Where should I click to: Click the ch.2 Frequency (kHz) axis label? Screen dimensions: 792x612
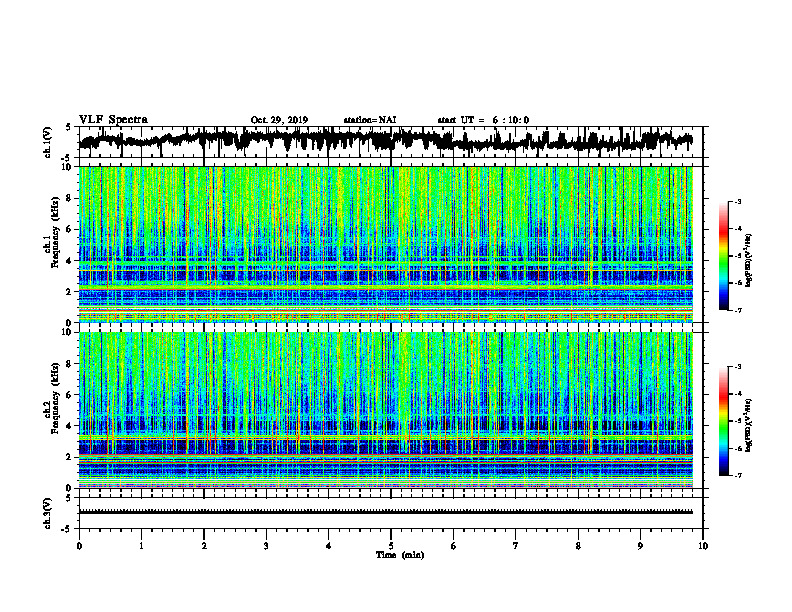point(51,398)
